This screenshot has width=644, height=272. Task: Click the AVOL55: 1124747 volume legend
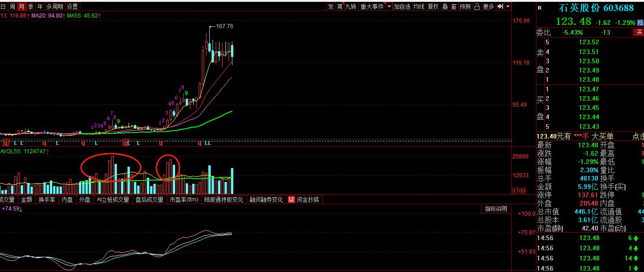point(24,151)
